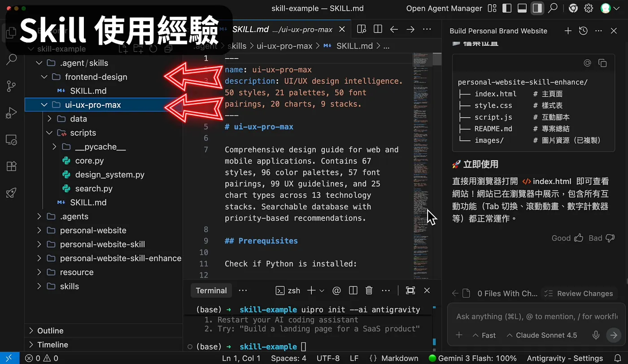Expand the data folder
628x364 pixels.
(49, 119)
